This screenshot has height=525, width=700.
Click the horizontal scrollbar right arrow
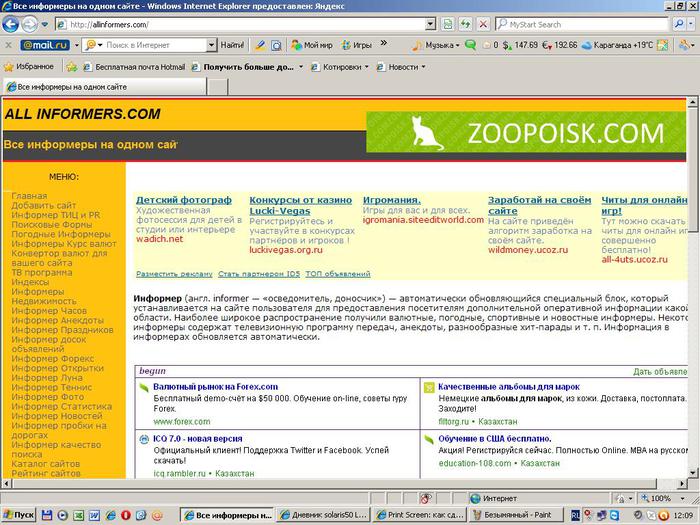coord(682,483)
